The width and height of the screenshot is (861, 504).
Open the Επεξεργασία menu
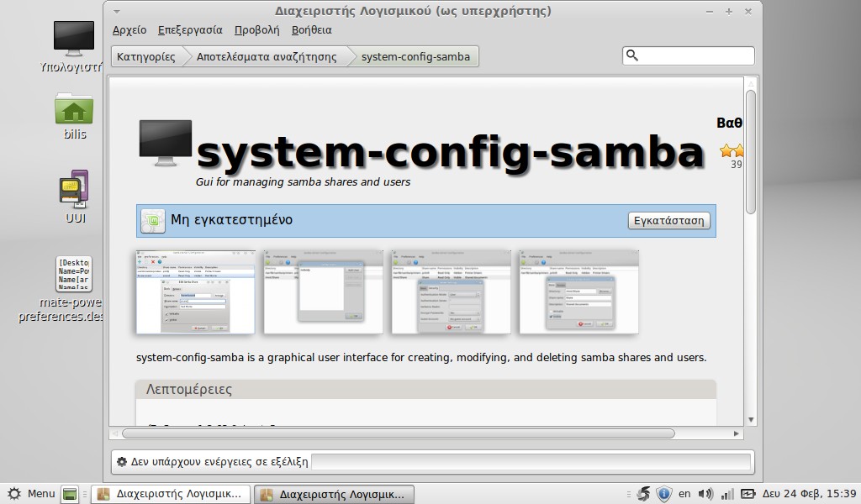[190, 30]
